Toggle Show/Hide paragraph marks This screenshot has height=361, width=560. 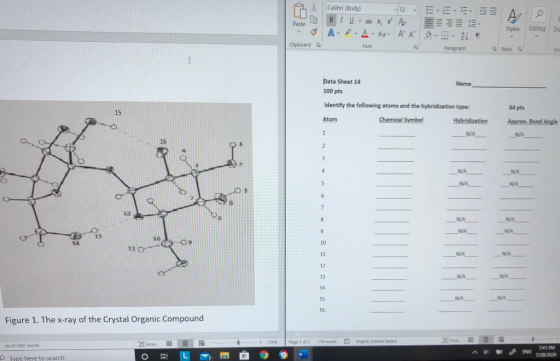click(x=478, y=35)
